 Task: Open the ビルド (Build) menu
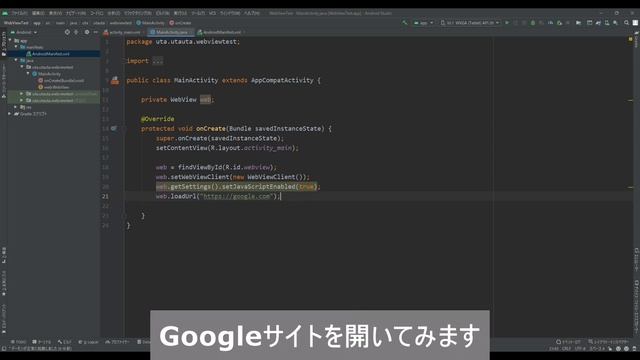(x=162, y=13)
